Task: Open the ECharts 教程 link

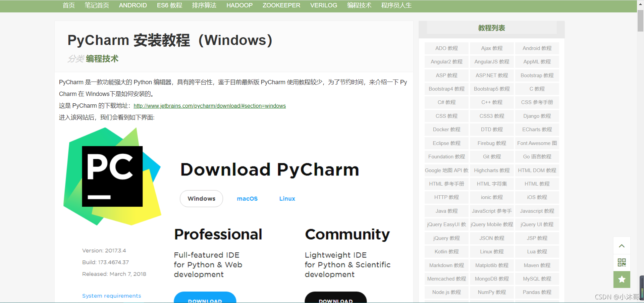Action: (x=537, y=130)
